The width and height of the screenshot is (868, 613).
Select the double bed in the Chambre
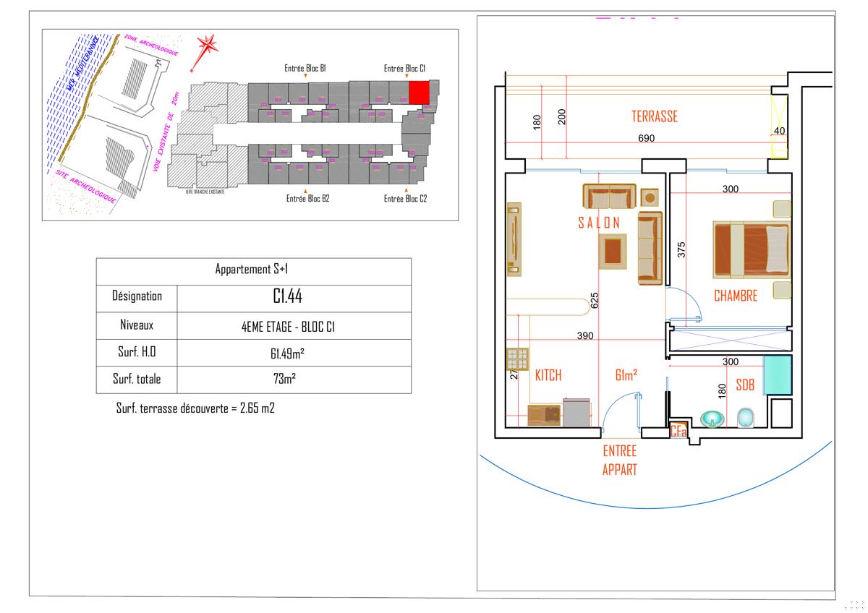(x=751, y=249)
